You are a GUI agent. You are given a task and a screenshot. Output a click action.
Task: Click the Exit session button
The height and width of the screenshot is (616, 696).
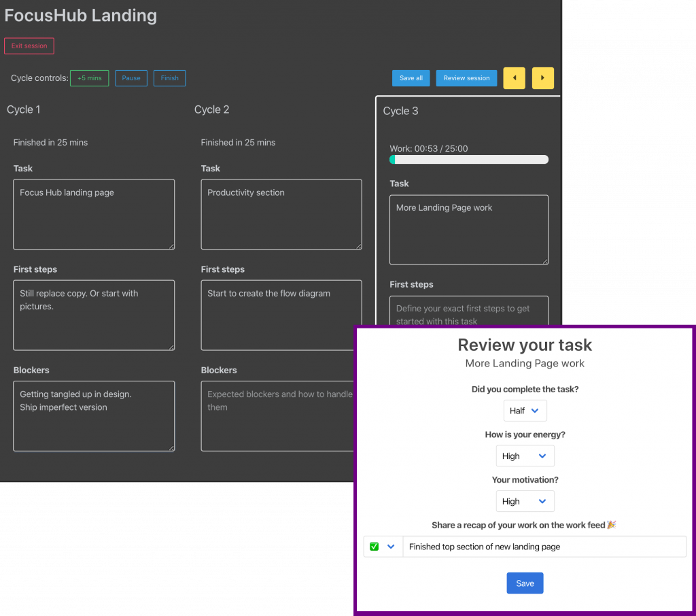tap(29, 46)
